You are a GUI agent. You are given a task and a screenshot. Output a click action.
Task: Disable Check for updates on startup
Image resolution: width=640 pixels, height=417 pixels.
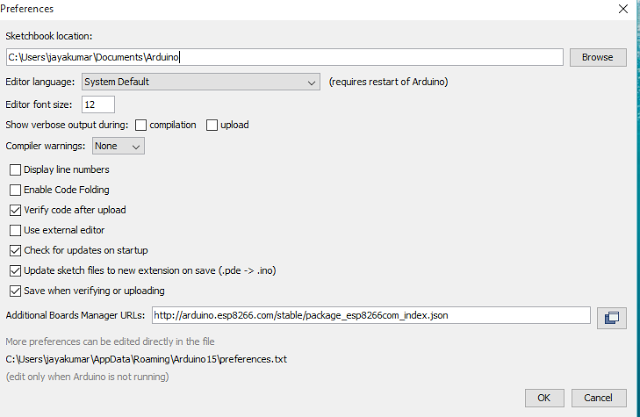click(15, 250)
